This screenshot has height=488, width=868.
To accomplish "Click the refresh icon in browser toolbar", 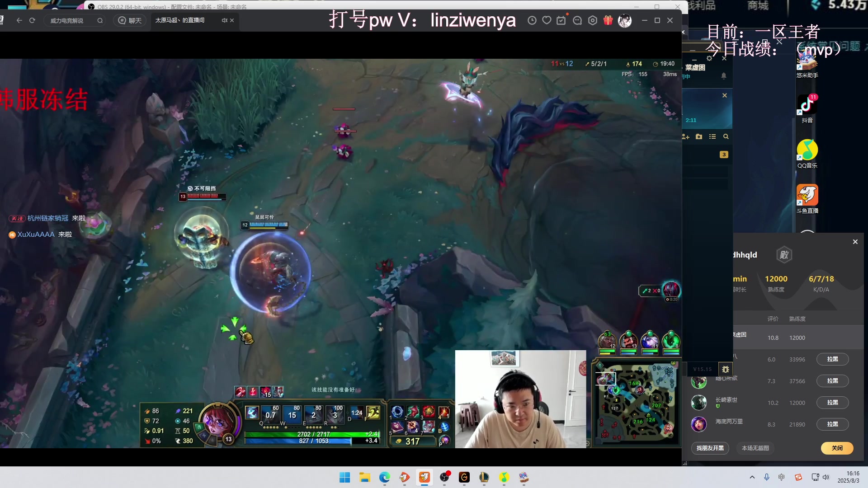I will pyautogui.click(x=32, y=20).
